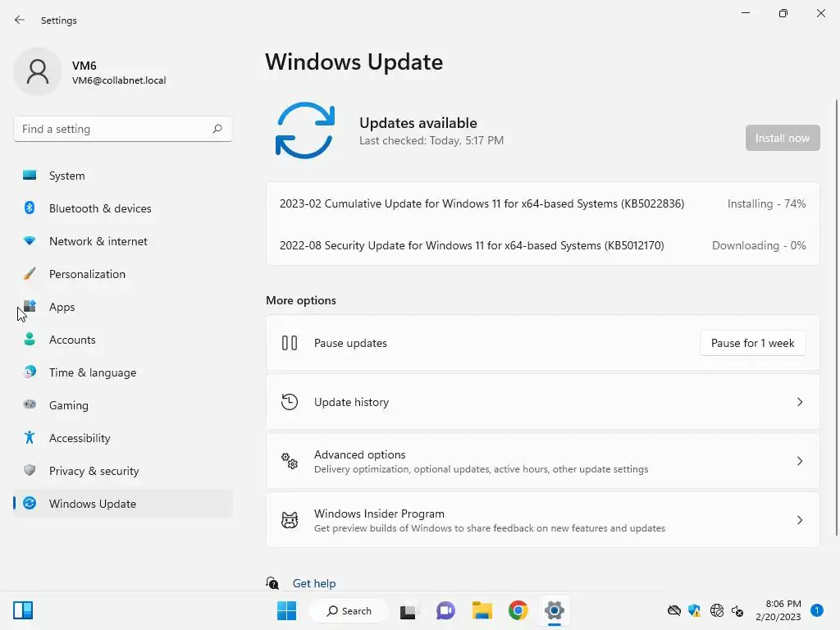Viewport: 840px width, 630px height.
Task: Go to Accessibility settings
Action: coord(123,438)
